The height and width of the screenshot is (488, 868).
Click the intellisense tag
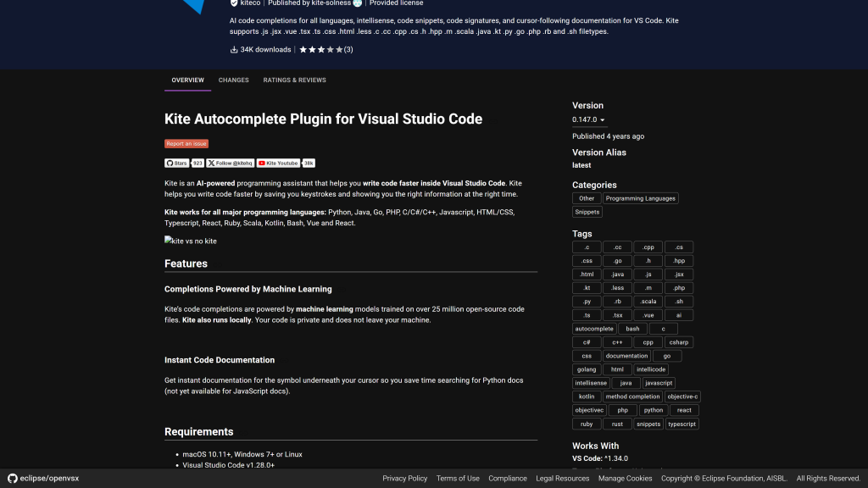click(591, 383)
